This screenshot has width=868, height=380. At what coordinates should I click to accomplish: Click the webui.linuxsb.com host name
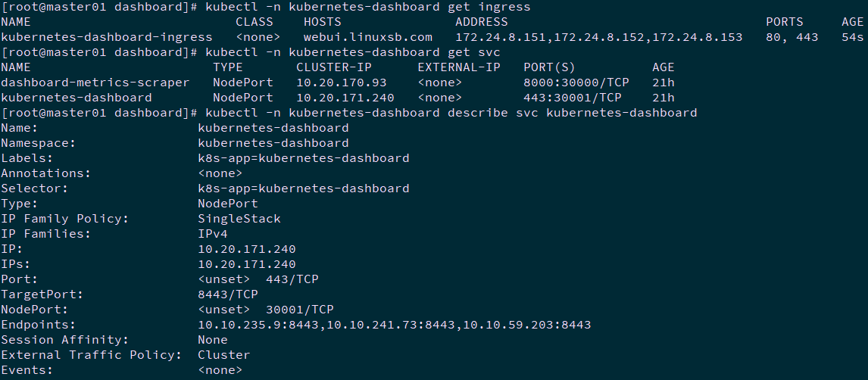[x=367, y=37]
